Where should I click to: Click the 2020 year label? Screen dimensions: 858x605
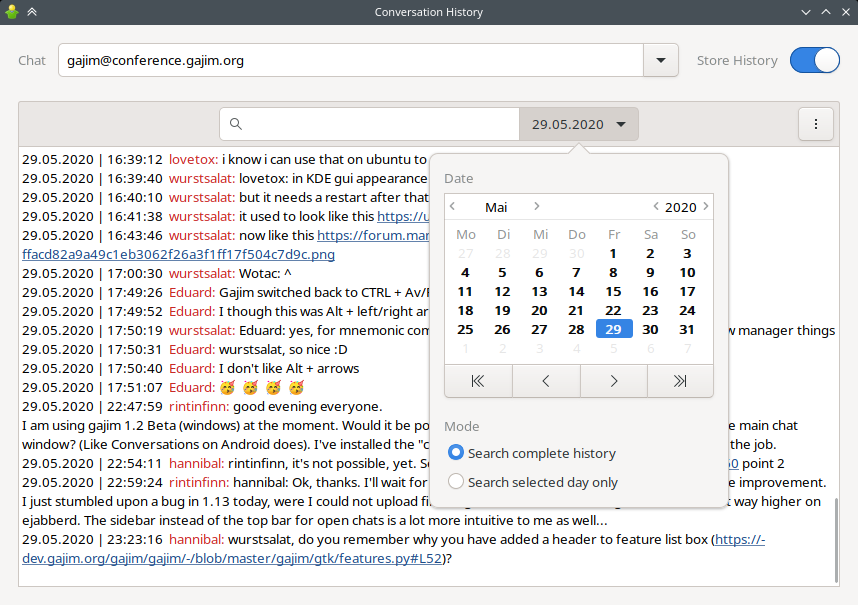(x=681, y=207)
